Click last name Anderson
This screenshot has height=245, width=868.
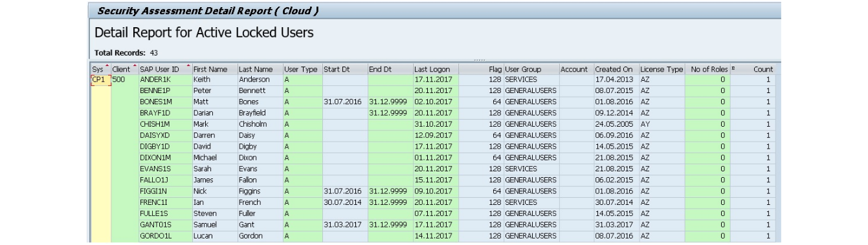260,79
